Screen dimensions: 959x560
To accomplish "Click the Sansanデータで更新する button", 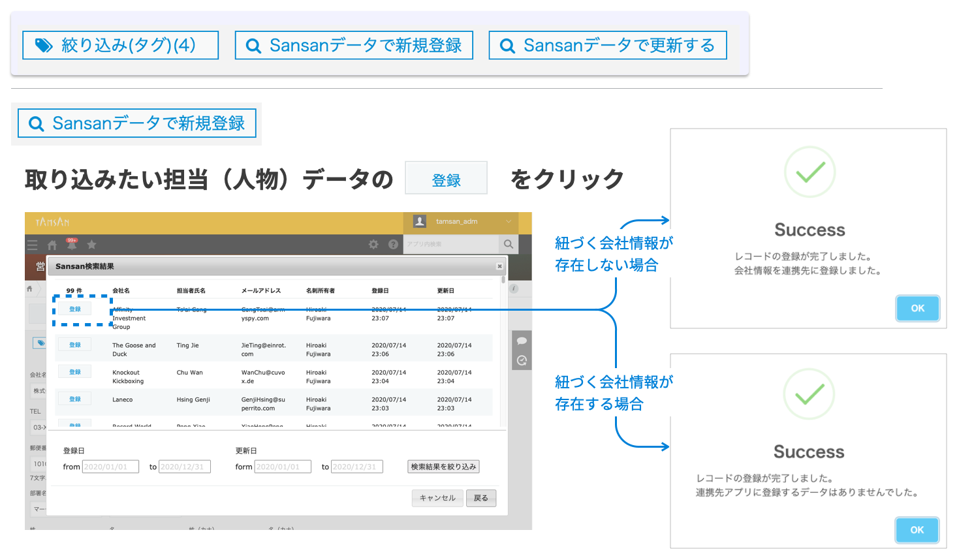I will pos(607,45).
